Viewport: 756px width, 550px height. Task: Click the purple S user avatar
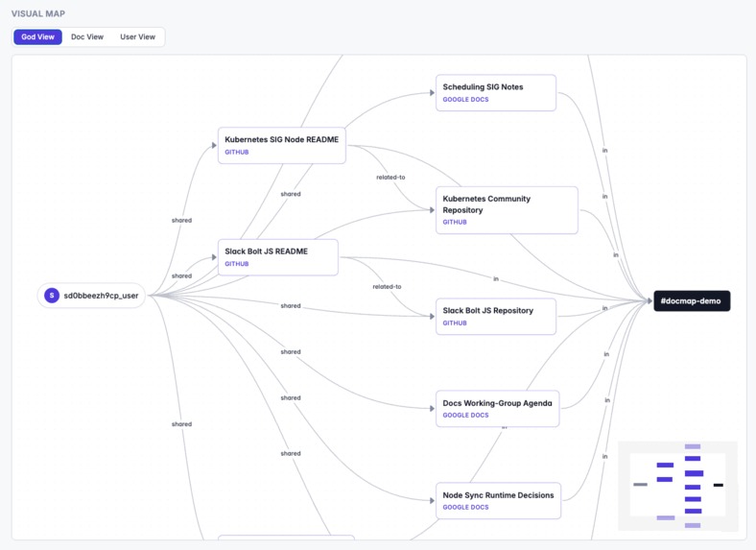click(52, 296)
